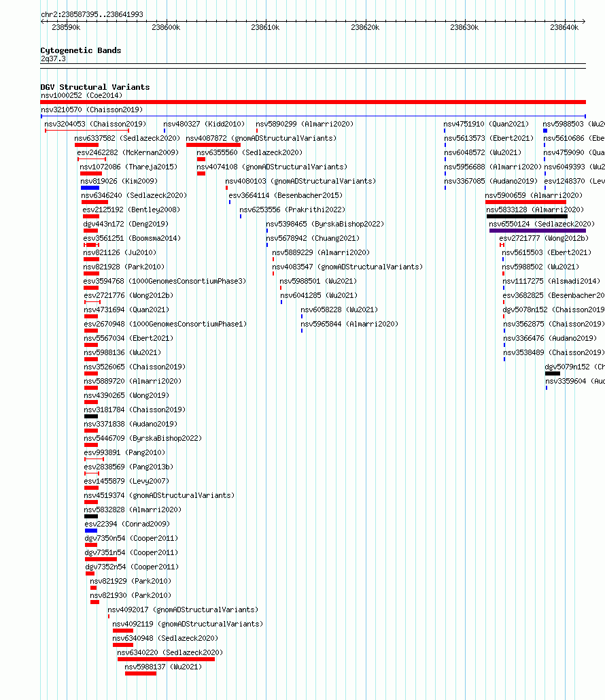The width and height of the screenshot is (605, 700).
Task: Select nsv5988137 (Wu2021) variant
Action: pyautogui.click(x=163, y=667)
